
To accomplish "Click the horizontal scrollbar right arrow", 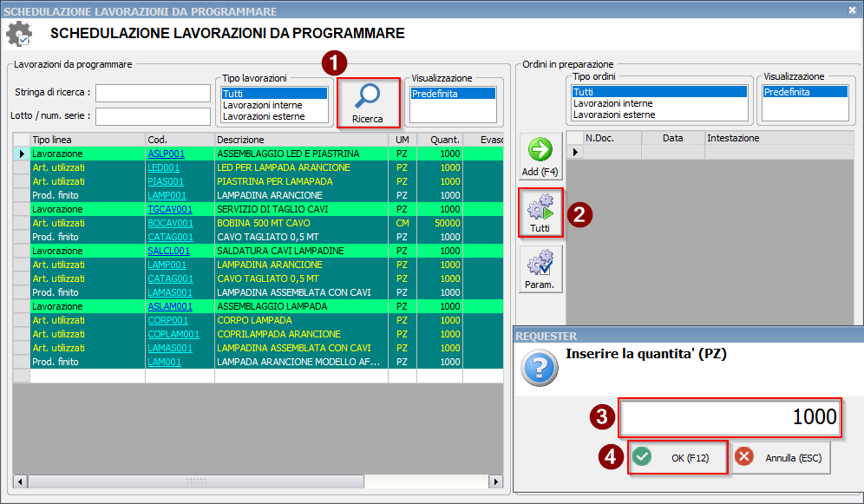I will pos(496,481).
